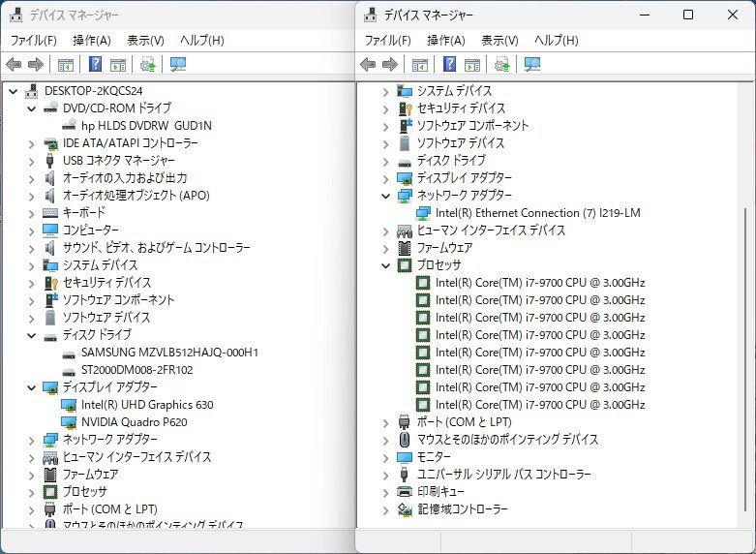This screenshot has width=756, height=554.
Task: Collapse ネットワーク アダプター in right window
Action: [x=385, y=196]
